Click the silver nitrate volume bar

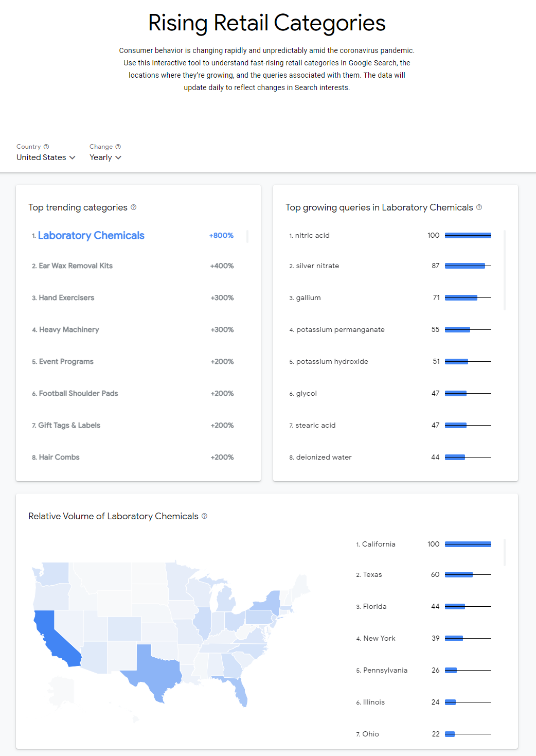point(464,266)
